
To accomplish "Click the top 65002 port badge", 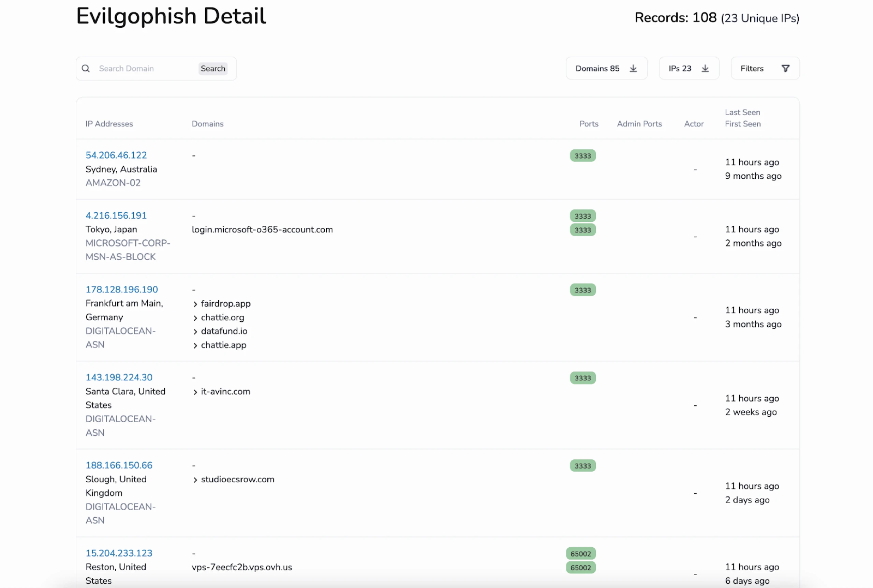I will coord(581,554).
